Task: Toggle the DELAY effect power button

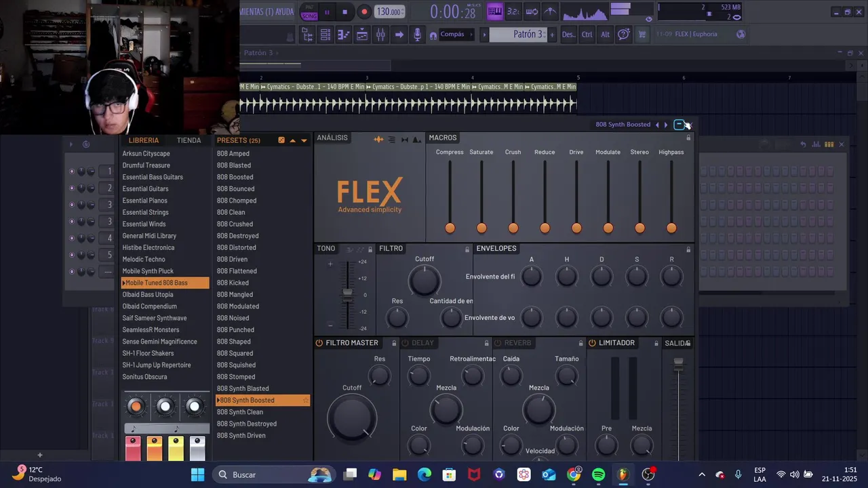Action: coord(406,343)
